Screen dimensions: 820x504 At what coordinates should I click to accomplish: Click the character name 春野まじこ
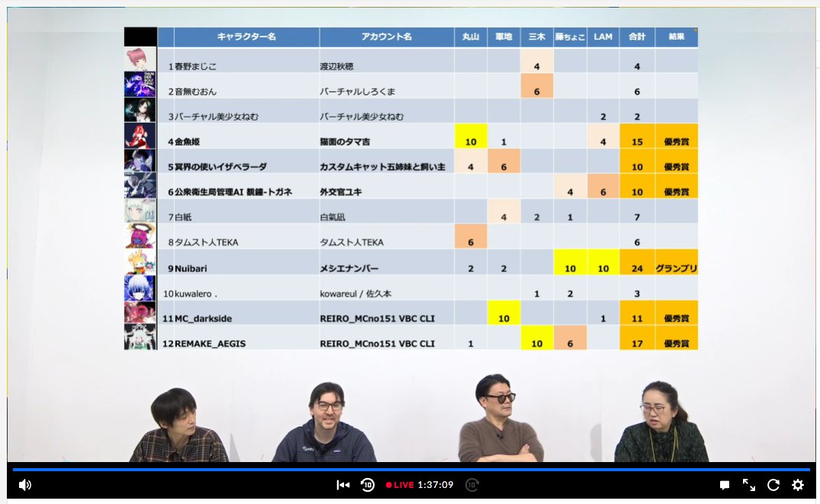point(195,66)
